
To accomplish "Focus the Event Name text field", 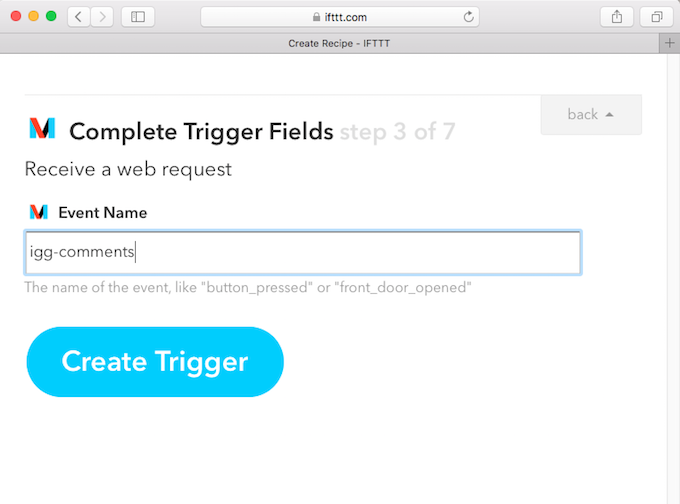I will (x=303, y=252).
